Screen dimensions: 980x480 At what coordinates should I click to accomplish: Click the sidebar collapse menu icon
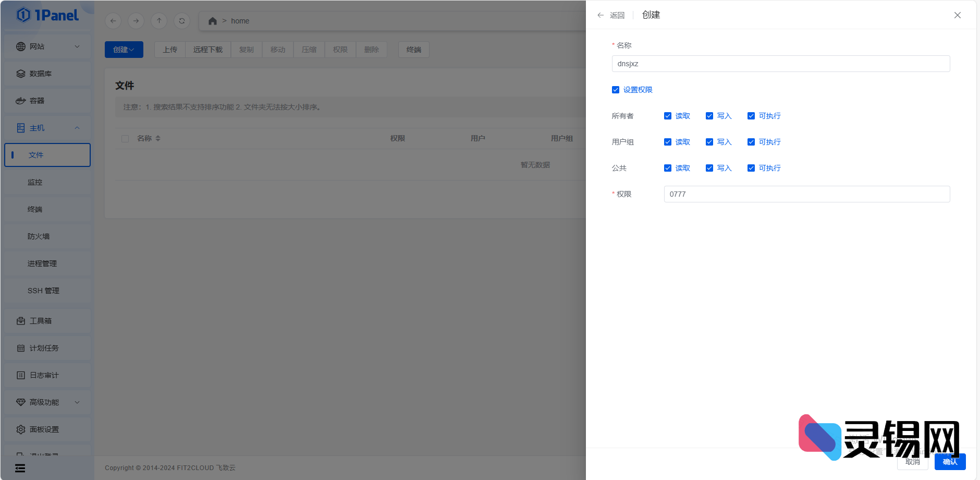click(20, 468)
